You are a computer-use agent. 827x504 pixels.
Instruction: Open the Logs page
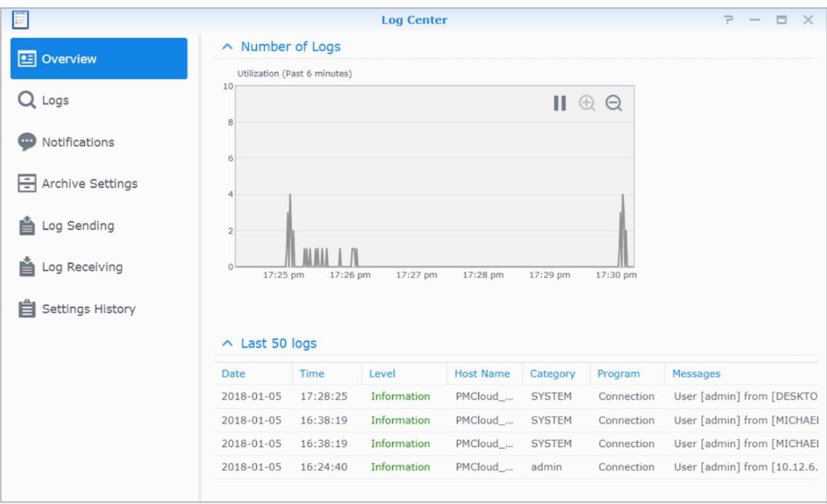click(x=99, y=100)
